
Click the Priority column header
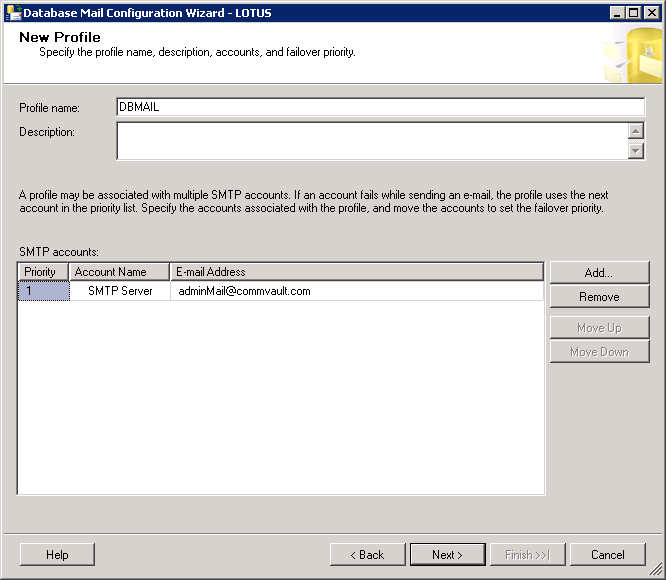[43, 272]
